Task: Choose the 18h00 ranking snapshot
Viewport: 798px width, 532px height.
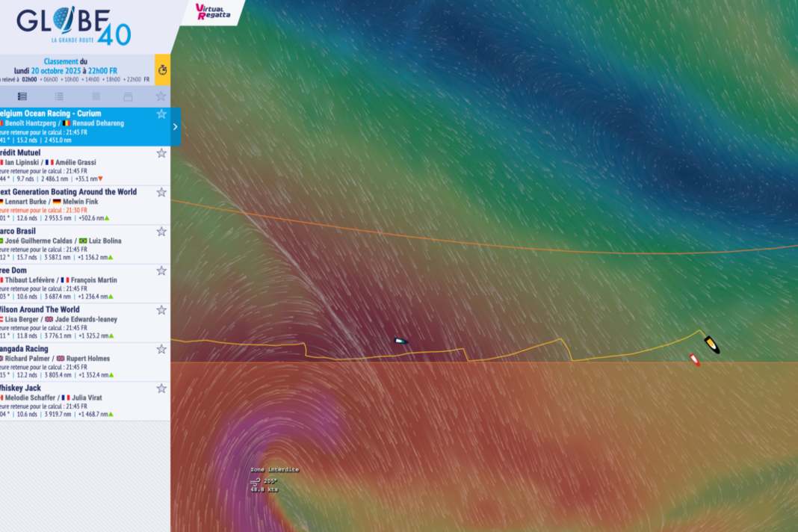Action: click(x=114, y=79)
